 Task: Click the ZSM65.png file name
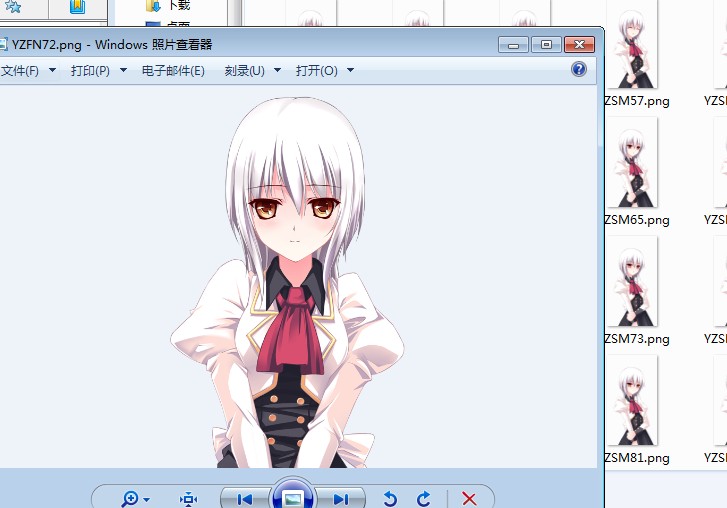tap(637, 220)
